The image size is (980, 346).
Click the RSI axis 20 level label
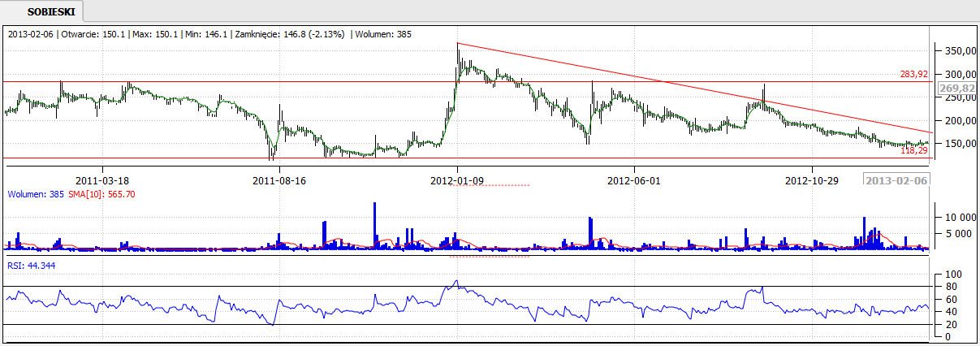pos(952,325)
